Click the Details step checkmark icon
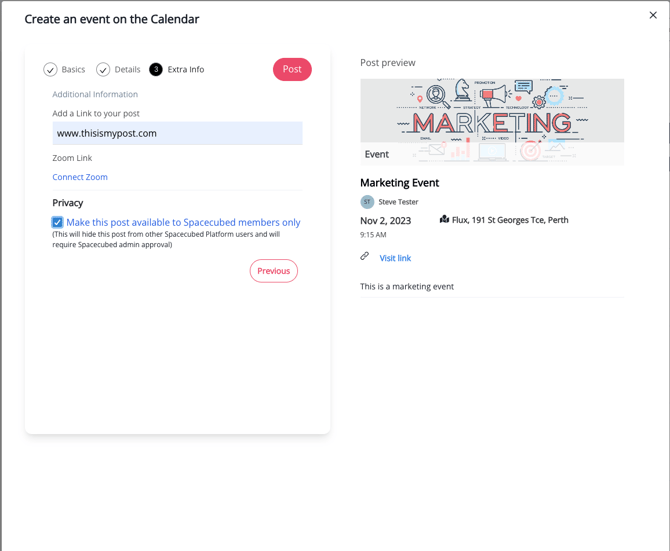 tap(103, 70)
